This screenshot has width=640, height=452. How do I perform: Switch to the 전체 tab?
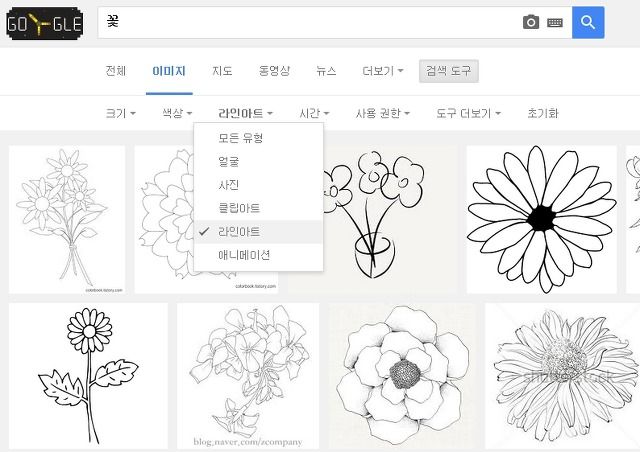tap(116, 71)
